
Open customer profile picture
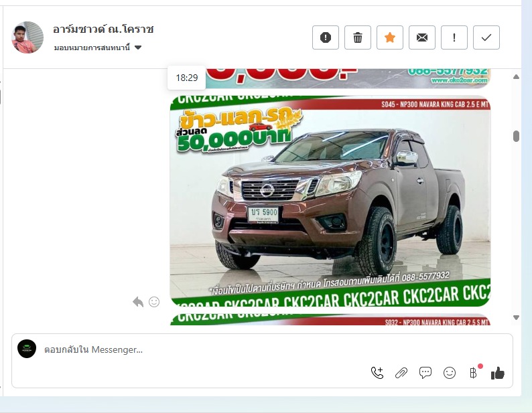27,37
